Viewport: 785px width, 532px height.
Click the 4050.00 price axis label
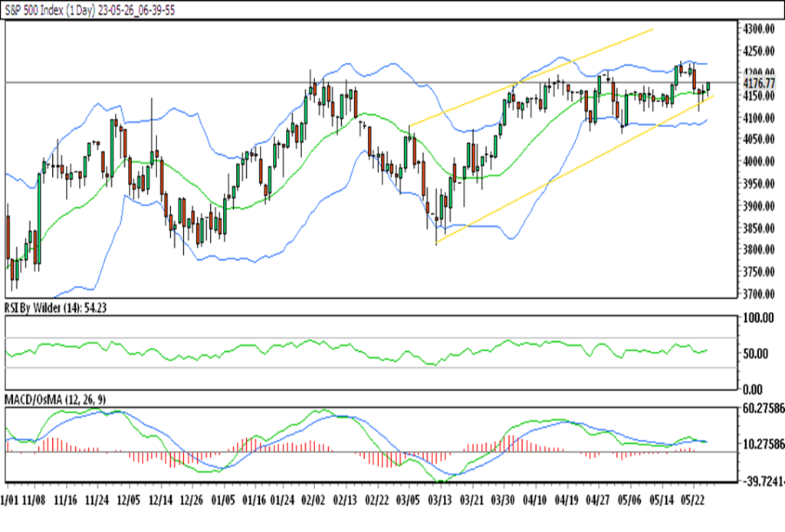click(x=759, y=139)
